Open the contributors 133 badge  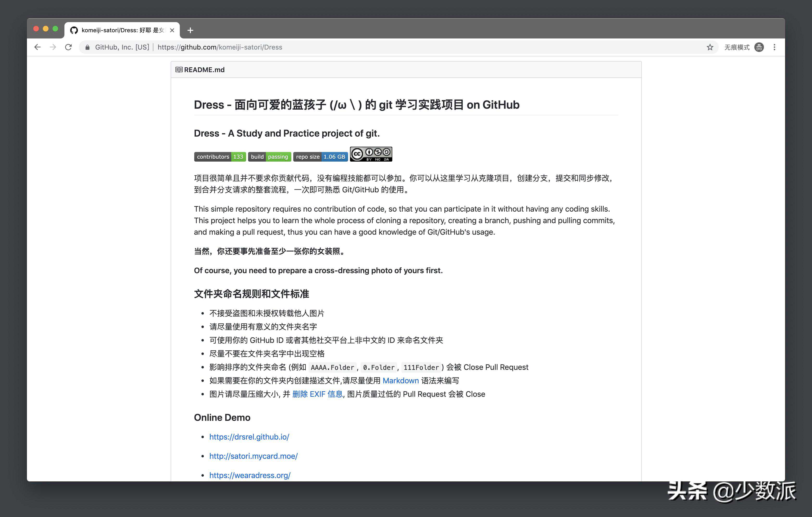pyautogui.click(x=220, y=157)
